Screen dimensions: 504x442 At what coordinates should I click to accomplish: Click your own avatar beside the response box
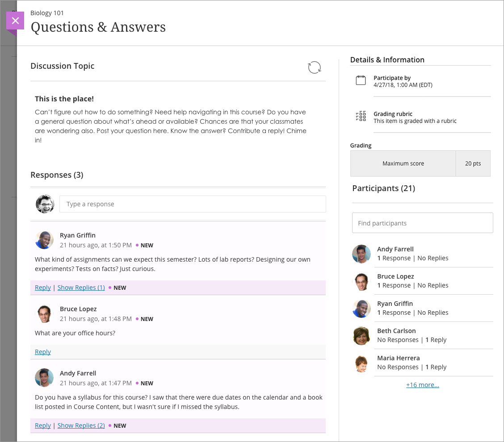click(x=45, y=204)
